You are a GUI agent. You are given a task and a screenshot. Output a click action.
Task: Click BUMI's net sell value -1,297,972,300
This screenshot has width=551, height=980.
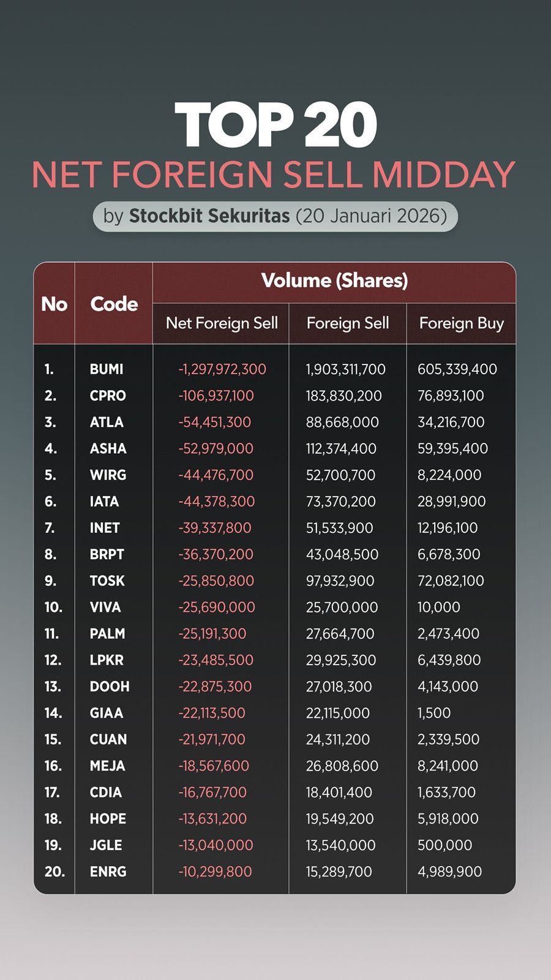pyautogui.click(x=222, y=369)
